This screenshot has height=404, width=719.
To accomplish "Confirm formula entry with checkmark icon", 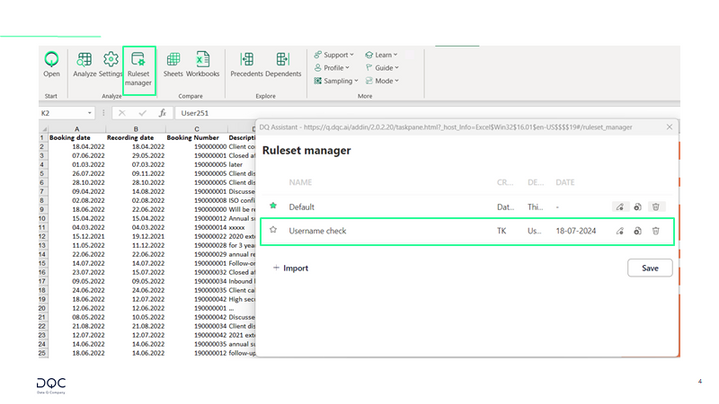I will (143, 113).
